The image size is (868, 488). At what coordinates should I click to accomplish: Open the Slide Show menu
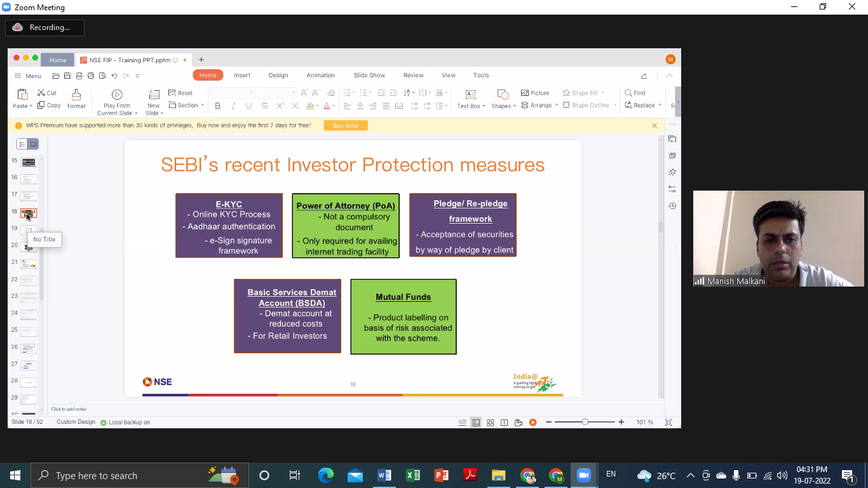369,75
